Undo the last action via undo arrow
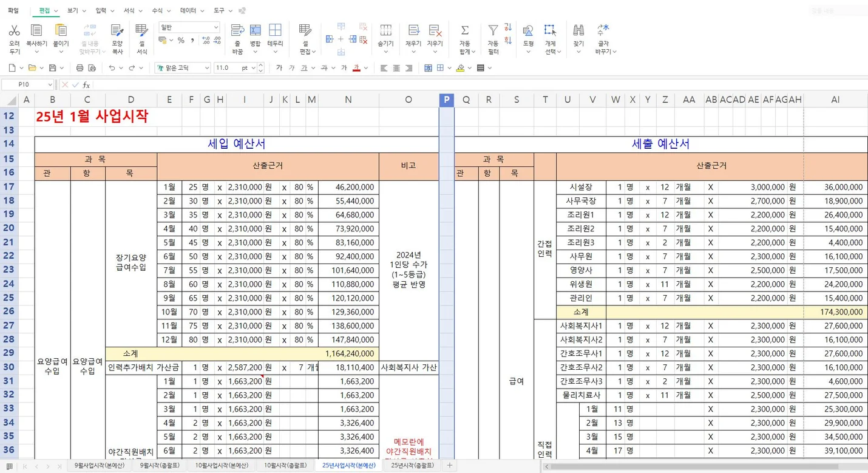Screen dimensions: 868x473 pos(112,68)
